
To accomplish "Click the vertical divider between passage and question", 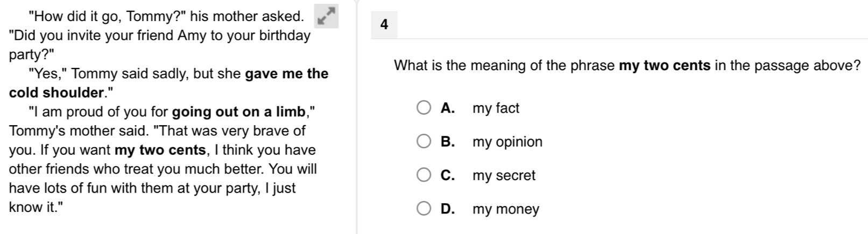I will pyautogui.click(x=356, y=117).
